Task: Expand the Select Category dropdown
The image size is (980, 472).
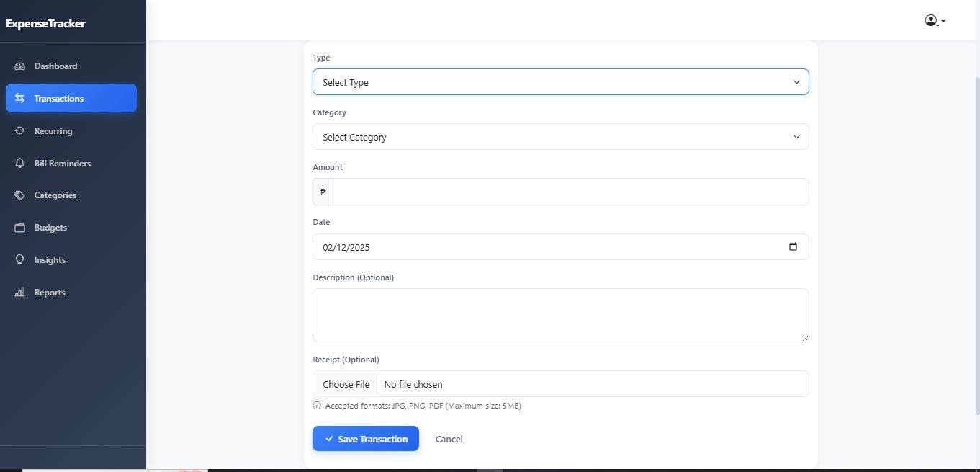Action: tap(560, 137)
